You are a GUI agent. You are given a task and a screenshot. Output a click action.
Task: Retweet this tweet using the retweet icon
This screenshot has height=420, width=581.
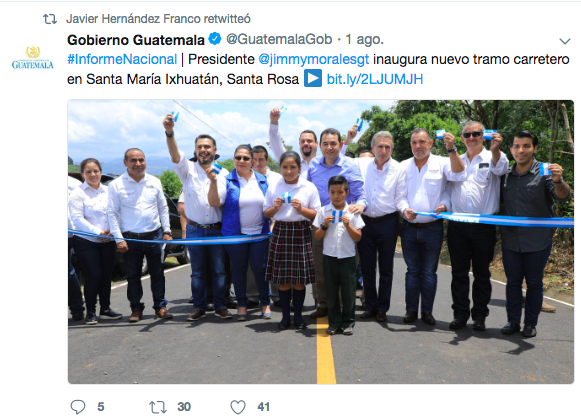click(158, 407)
